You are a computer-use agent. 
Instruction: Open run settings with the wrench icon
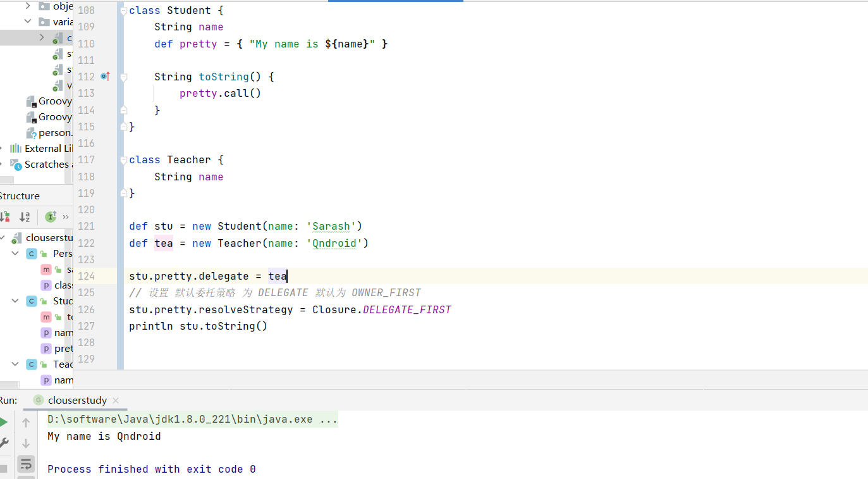[4, 443]
